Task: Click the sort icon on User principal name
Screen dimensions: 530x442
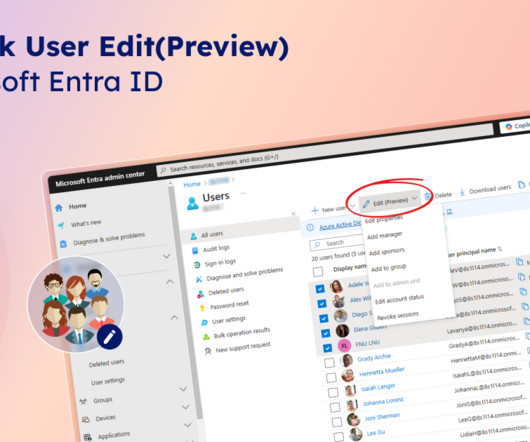Action: pos(500,249)
